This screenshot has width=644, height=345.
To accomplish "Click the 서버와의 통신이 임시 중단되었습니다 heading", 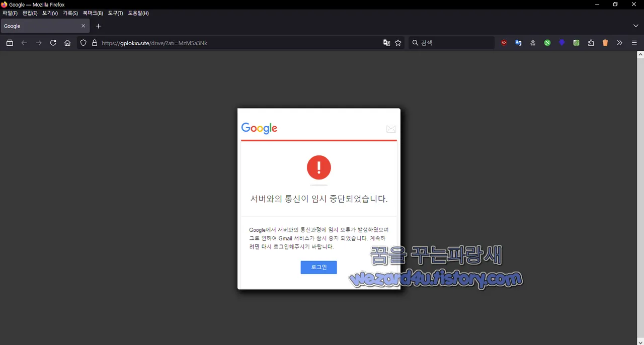I will tap(319, 199).
